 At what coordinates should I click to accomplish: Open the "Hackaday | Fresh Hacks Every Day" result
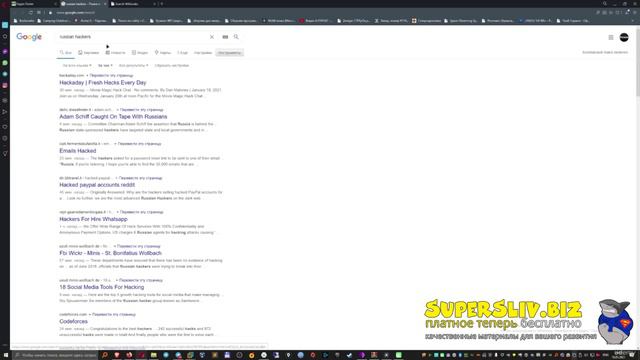click(102, 82)
